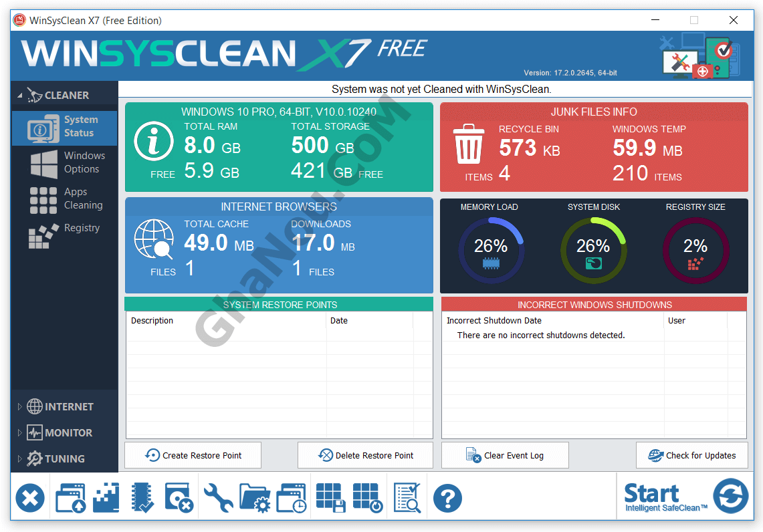Image resolution: width=763 pixels, height=532 pixels.
Task: Open Registry section in sidebar
Action: click(x=64, y=235)
